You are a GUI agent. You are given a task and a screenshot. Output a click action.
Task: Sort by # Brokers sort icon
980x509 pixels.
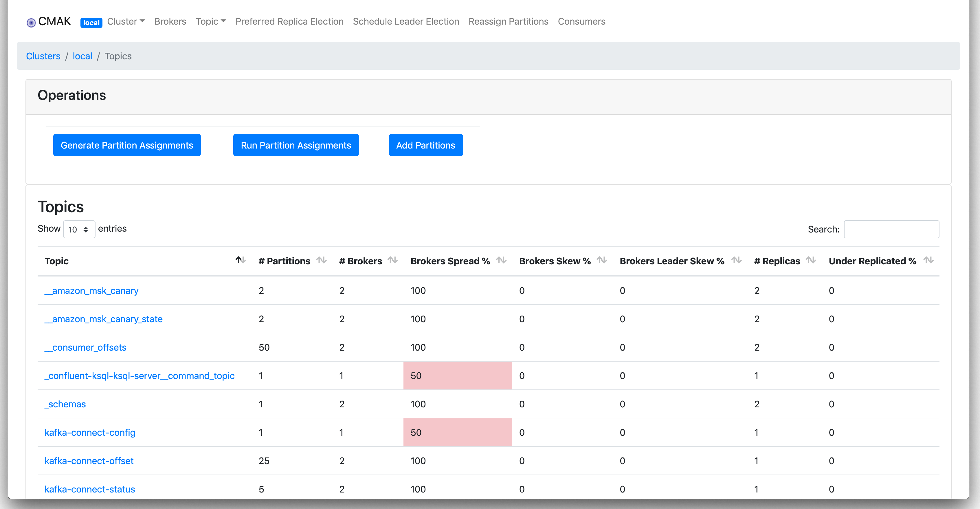(x=393, y=260)
